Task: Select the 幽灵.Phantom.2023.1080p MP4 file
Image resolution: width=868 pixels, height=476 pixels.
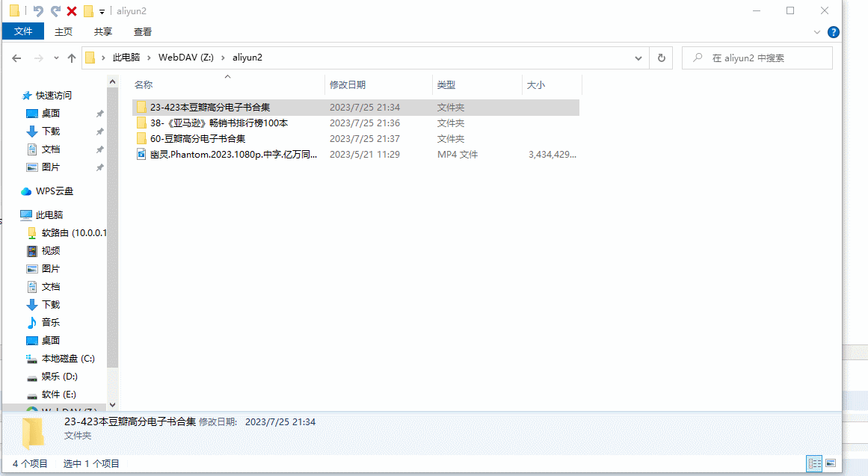Action: (x=356, y=155)
